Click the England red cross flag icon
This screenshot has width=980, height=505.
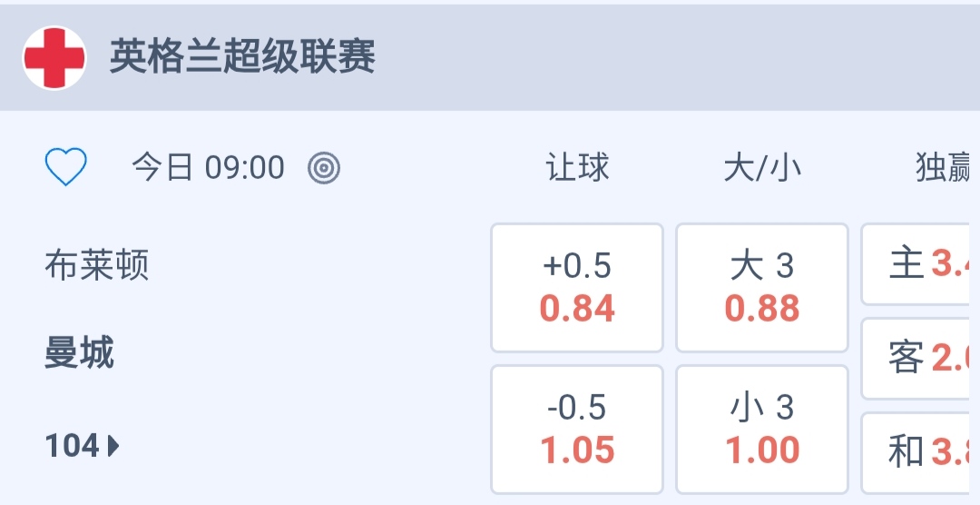[54, 57]
